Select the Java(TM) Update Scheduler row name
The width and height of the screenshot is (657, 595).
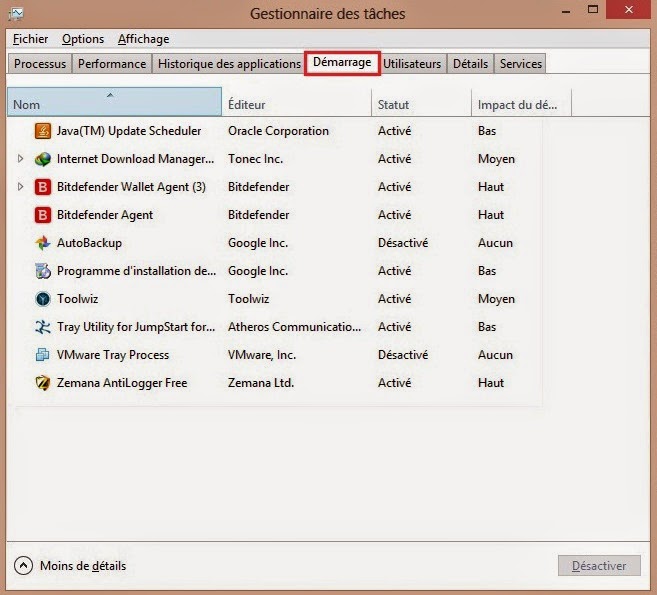pyautogui.click(x=129, y=131)
